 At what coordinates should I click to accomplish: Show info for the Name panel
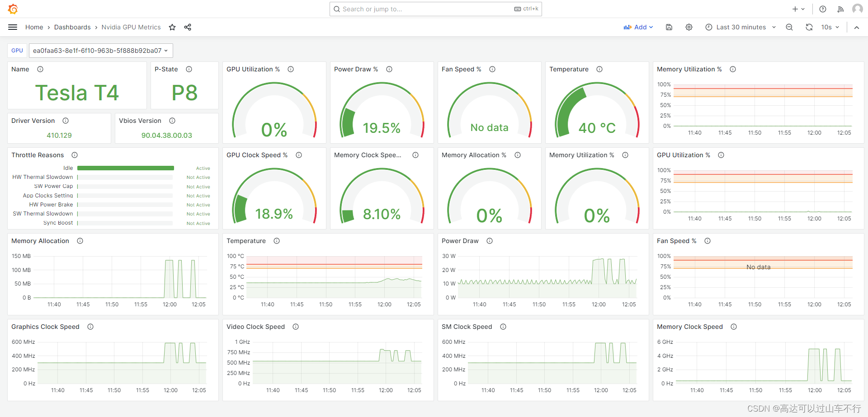pyautogui.click(x=40, y=69)
